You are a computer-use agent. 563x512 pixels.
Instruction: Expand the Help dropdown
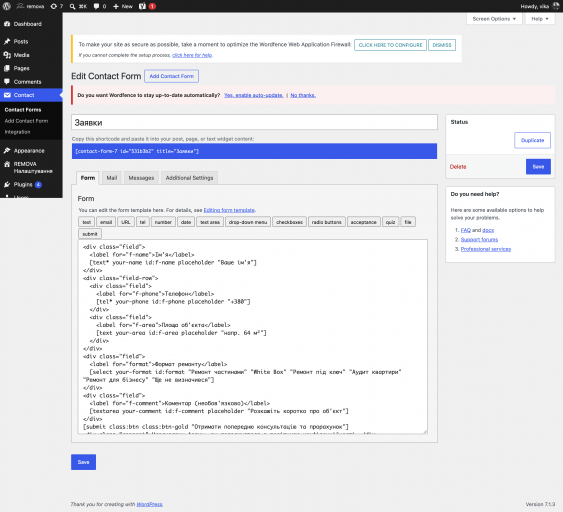(540, 19)
